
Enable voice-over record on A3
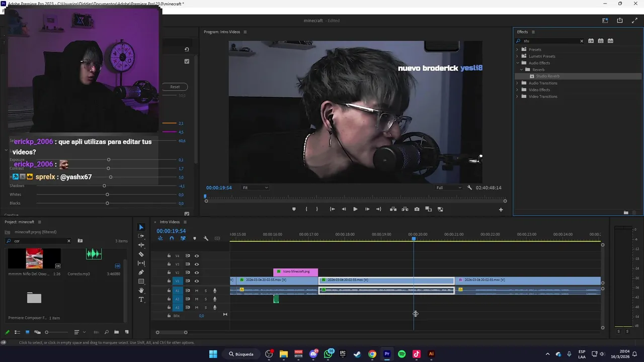point(215,307)
